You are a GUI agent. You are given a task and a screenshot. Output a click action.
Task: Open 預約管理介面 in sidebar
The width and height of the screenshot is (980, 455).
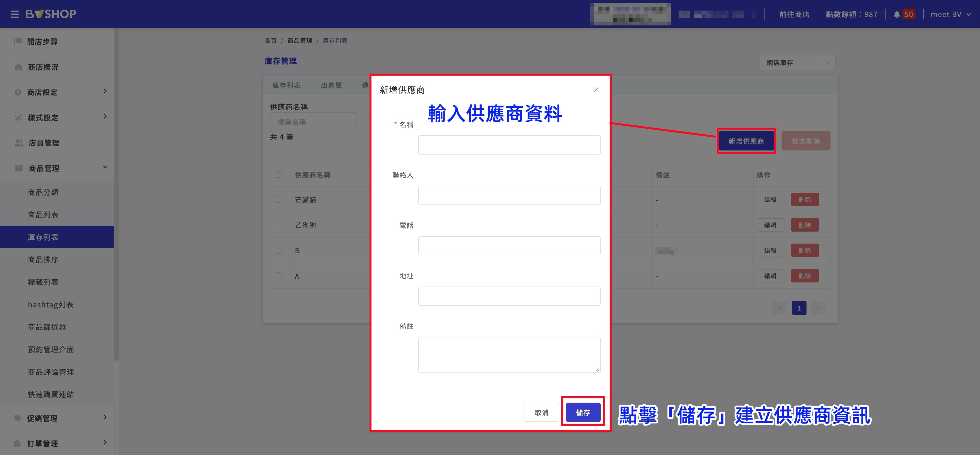click(57, 350)
